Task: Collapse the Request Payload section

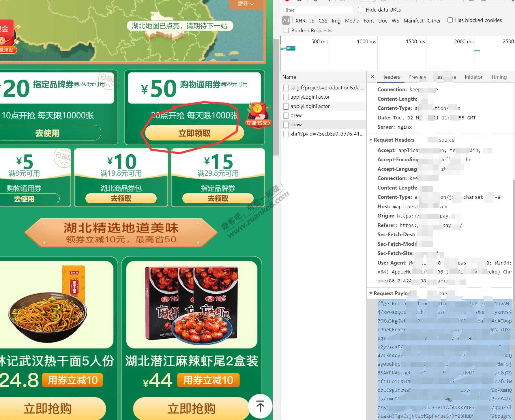Action: 371,293
